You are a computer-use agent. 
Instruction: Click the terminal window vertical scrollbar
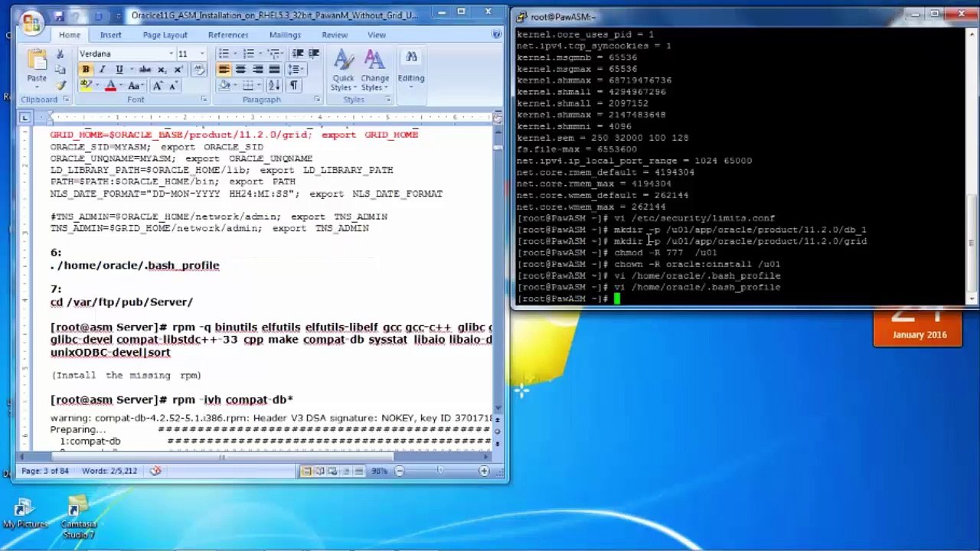pos(973,168)
